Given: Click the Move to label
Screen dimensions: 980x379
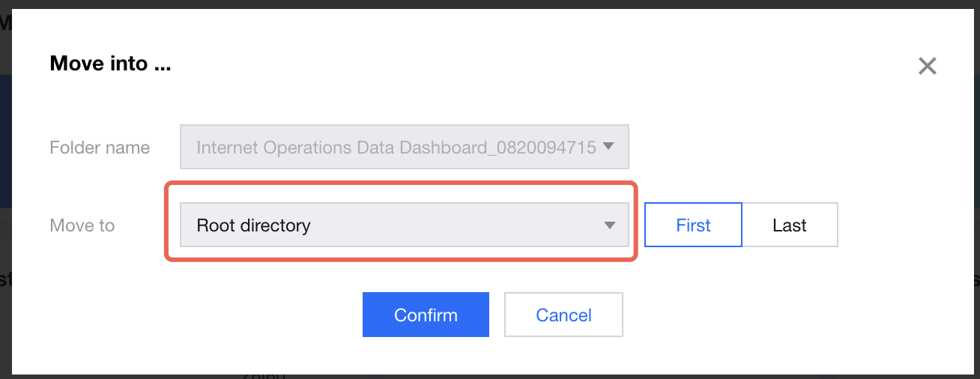Looking at the screenshot, I should click(82, 225).
